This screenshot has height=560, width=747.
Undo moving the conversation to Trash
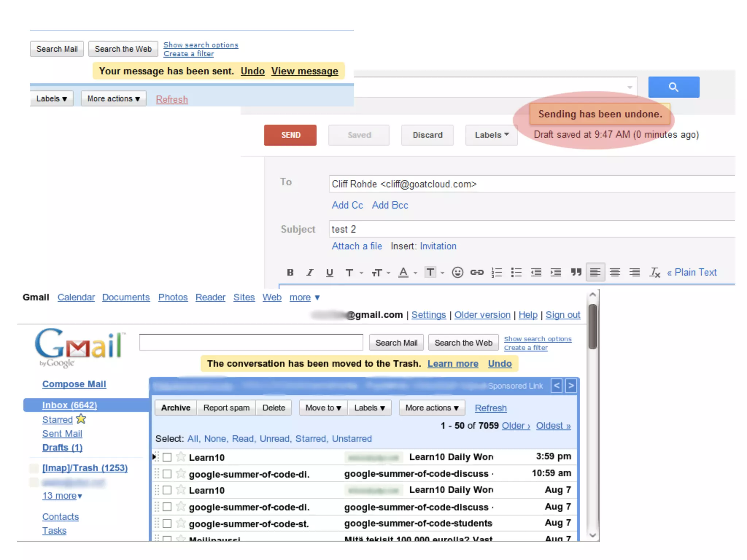point(500,363)
